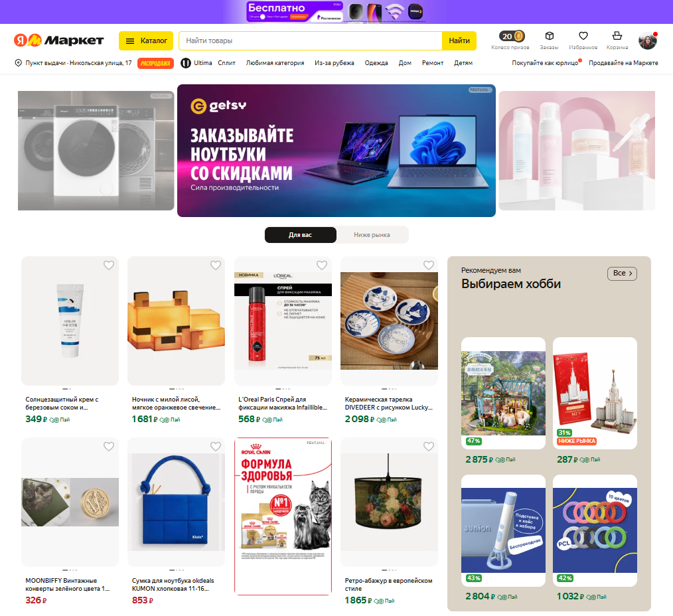Favorite the MOONBIFFY vintage envelopes
Screen dimensions: 673x616
[109, 447]
